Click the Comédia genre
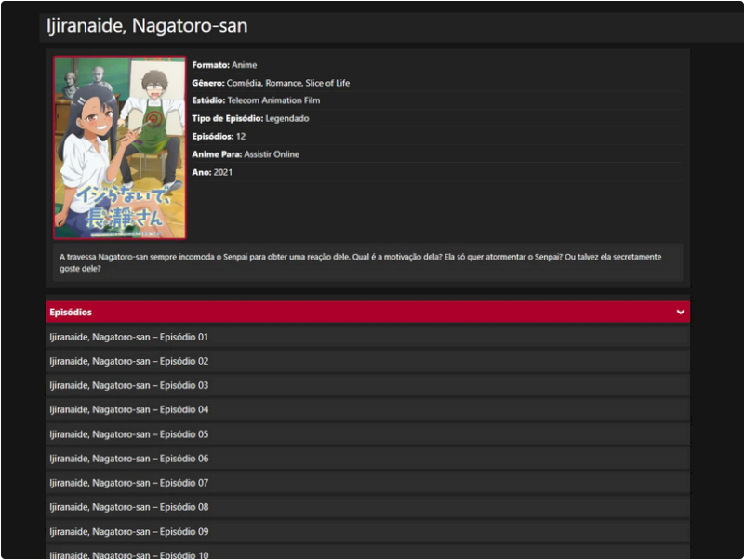The image size is (744, 560). [245, 84]
